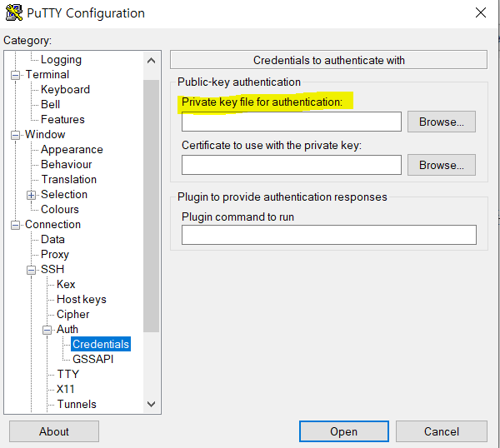Select the Window category
The width and height of the screenshot is (500, 448).
pyautogui.click(x=45, y=134)
